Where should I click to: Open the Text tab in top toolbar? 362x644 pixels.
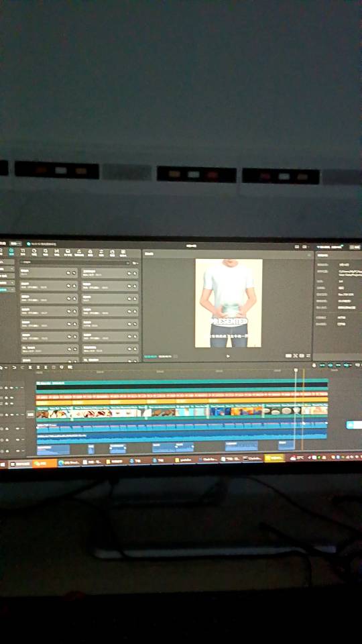23,253
